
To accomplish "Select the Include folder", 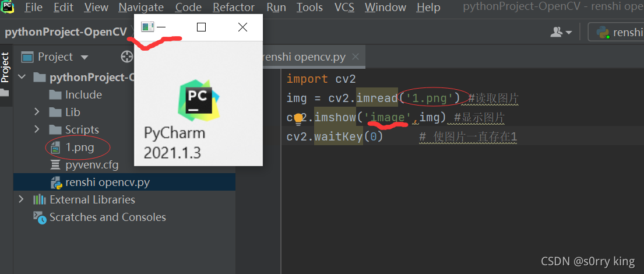I will [83, 94].
